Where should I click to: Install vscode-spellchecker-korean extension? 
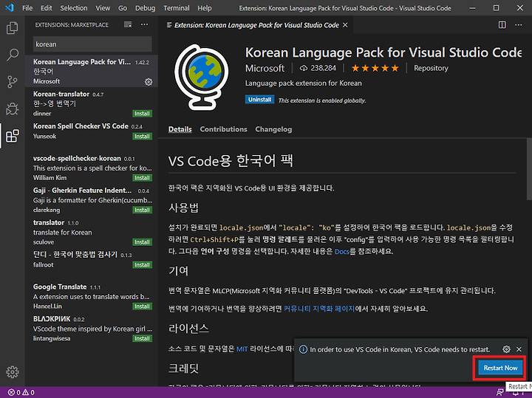coord(142,178)
